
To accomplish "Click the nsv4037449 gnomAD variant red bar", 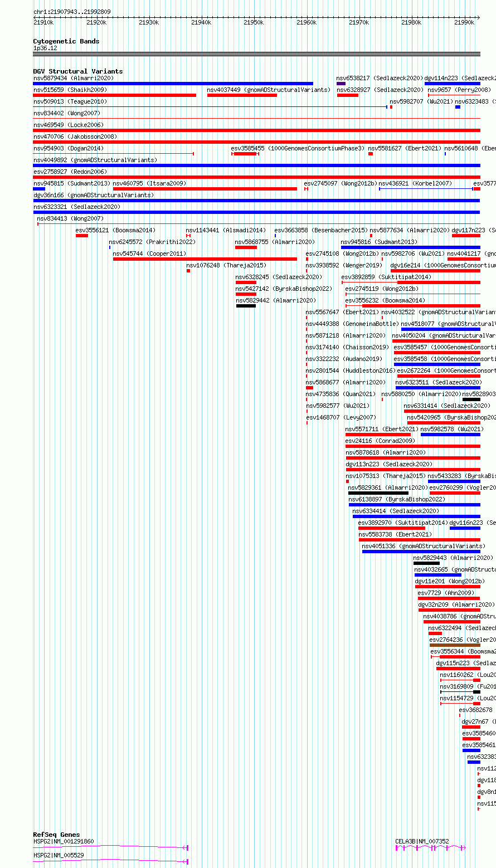I will click(242, 95).
